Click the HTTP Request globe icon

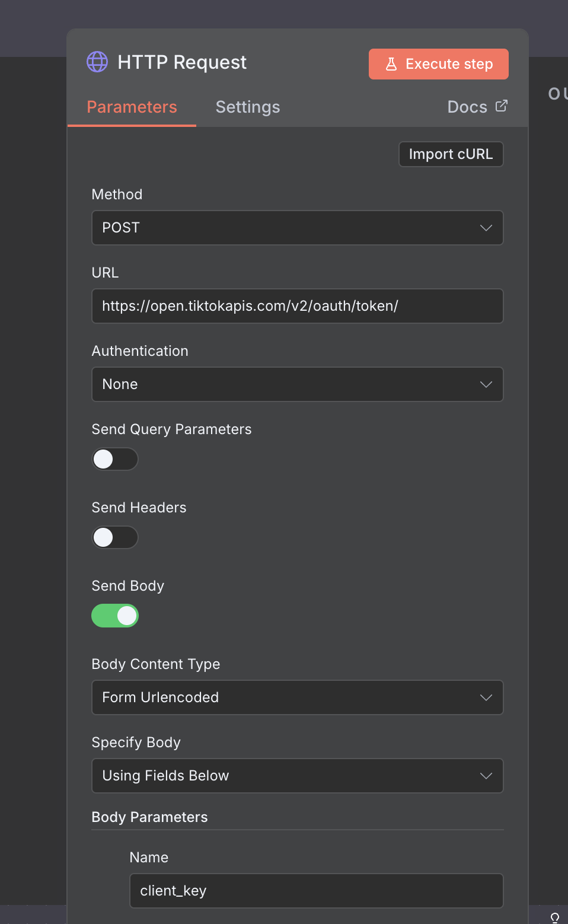click(97, 62)
